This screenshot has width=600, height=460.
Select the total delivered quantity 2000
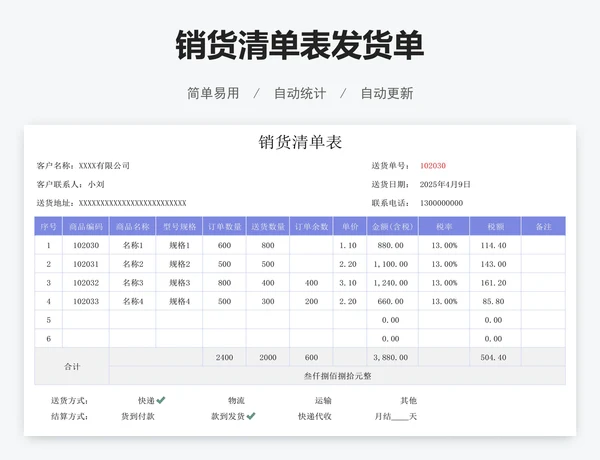point(268,357)
